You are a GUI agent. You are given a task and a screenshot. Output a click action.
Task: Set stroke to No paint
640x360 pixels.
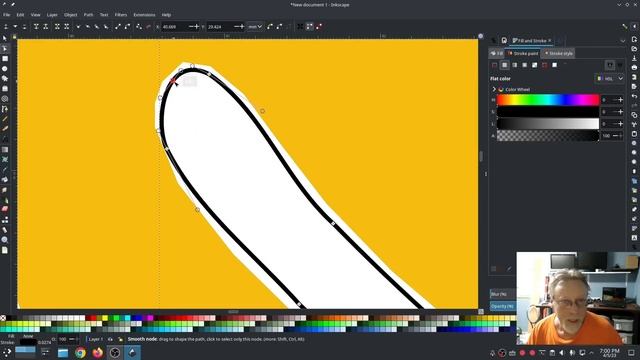pyautogui.click(x=494, y=65)
